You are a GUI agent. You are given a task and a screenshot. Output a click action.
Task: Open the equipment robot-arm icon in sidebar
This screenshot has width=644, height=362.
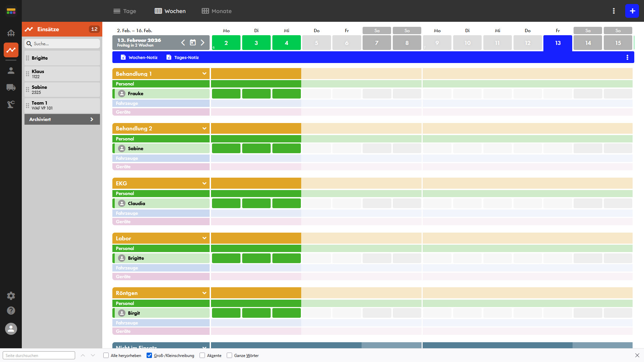click(11, 104)
